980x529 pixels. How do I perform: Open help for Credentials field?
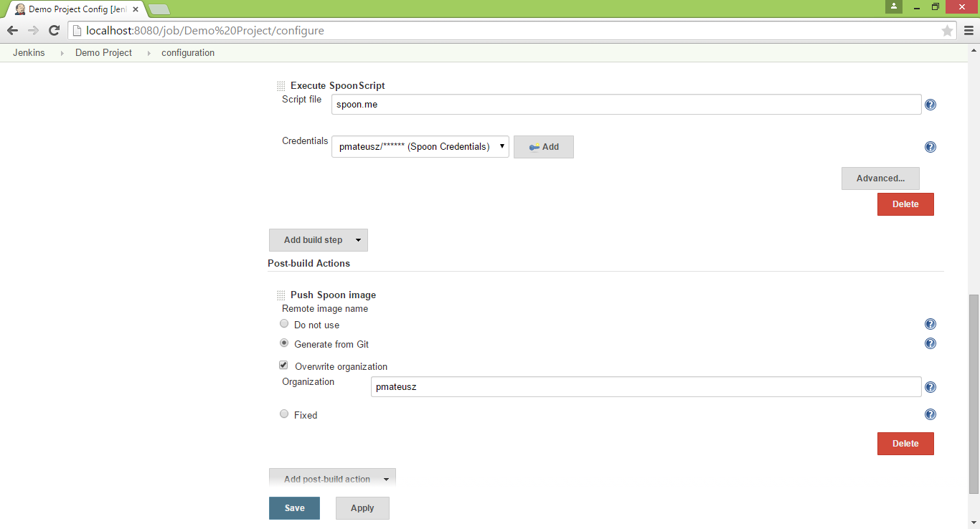(930, 147)
